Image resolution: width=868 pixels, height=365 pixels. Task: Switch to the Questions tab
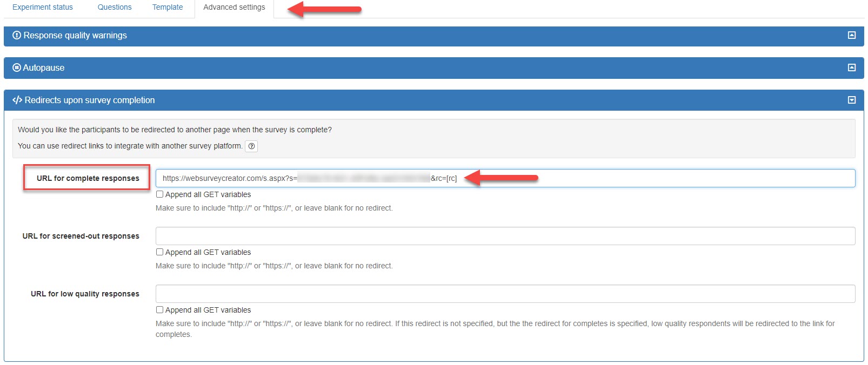coord(115,8)
